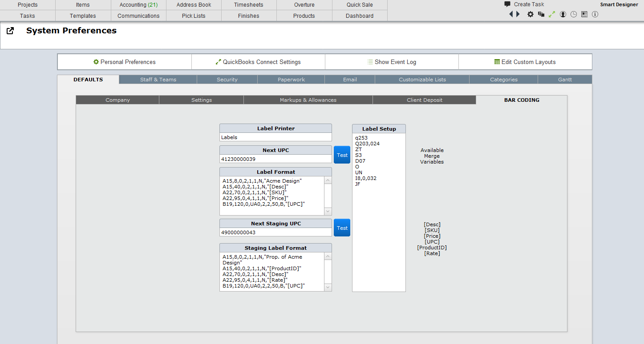Open the Paperwork tab
644x344 pixels.
tap(291, 80)
